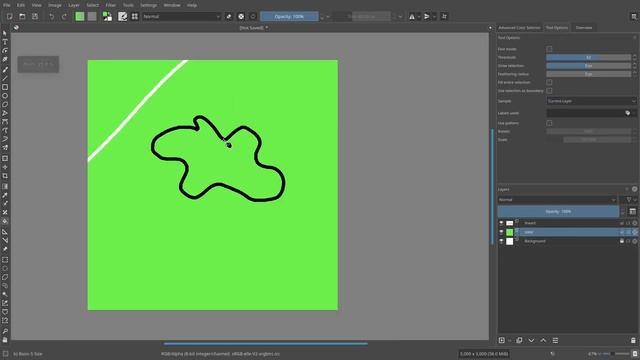Open the Settings menu
The width and height of the screenshot is (640, 360).
pyautogui.click(x=149, y=5)
